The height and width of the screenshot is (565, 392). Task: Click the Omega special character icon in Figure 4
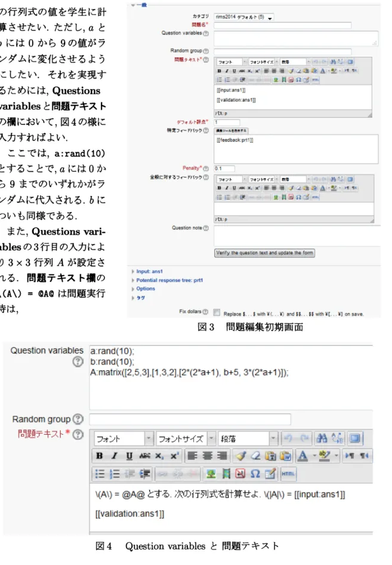(255, 473)
